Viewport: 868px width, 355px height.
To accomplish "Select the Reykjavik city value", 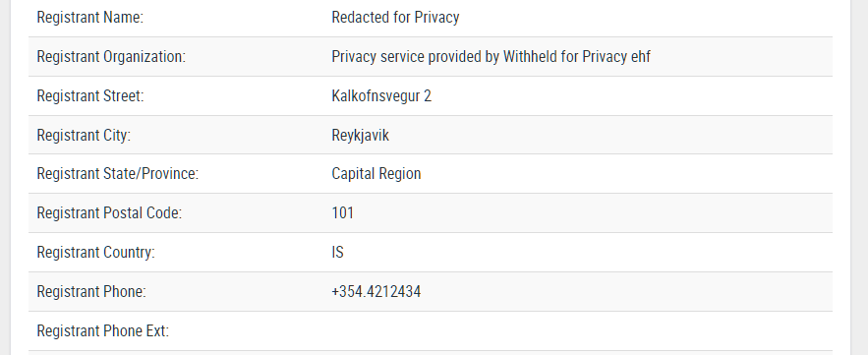I will click(361, 135).
